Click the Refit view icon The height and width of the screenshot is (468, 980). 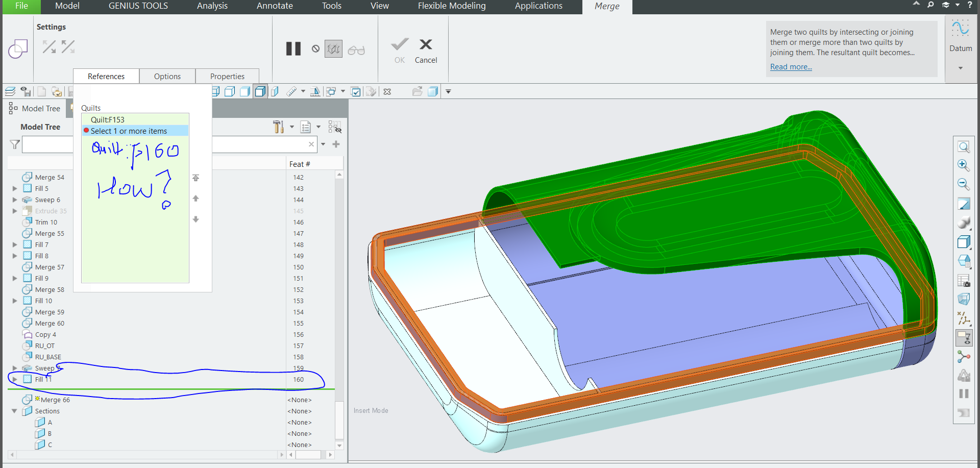coord(964,147)
